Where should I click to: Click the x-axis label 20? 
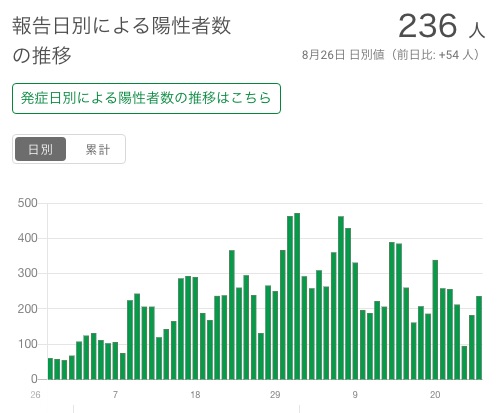point(435,395)
